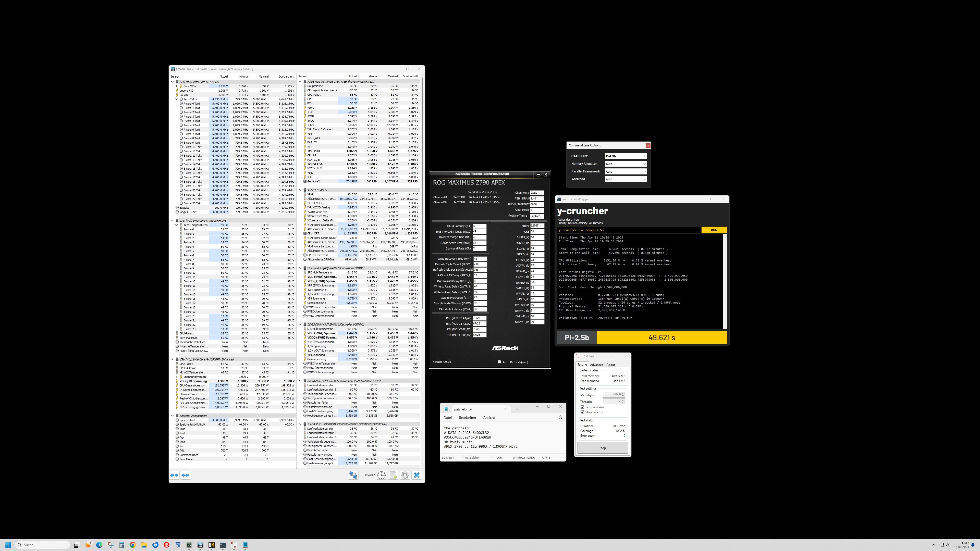Select Testing tab in RAM Test
This screenshot has width=980, height=551.
[x=582, y=365]
